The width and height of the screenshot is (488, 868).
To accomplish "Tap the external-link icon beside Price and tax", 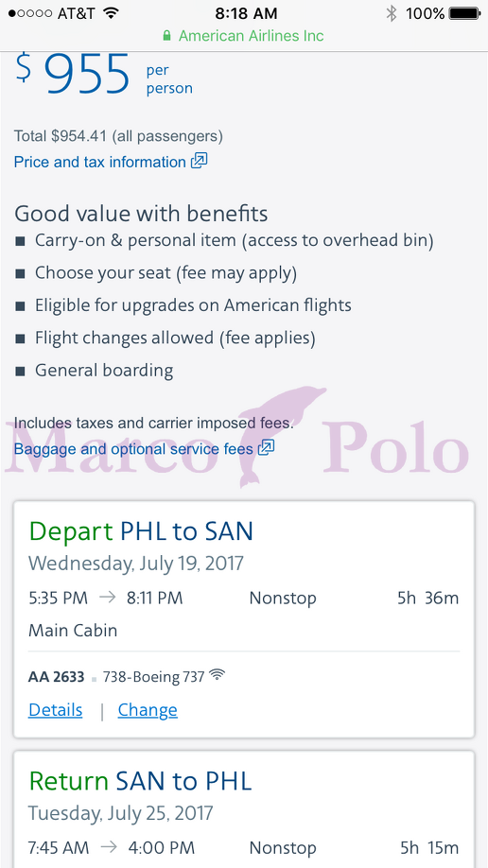I will pos(199,162).
